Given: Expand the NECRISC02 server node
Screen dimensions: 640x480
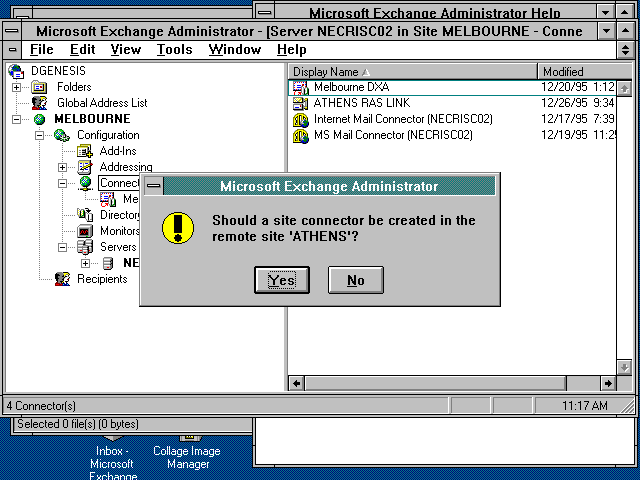Looking at the screenshot, I should coord(85,263).
